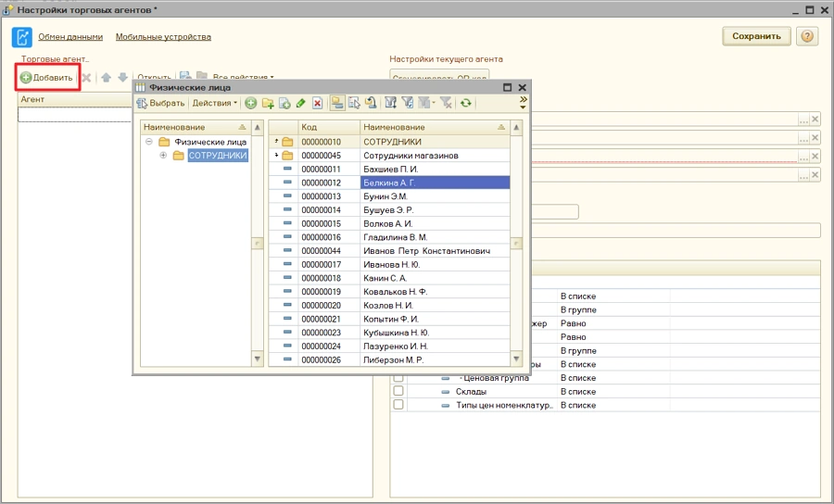Tick the Ценовая группа checkbox
This screenshot has width=834, height=504.
[x=398, y=377]
